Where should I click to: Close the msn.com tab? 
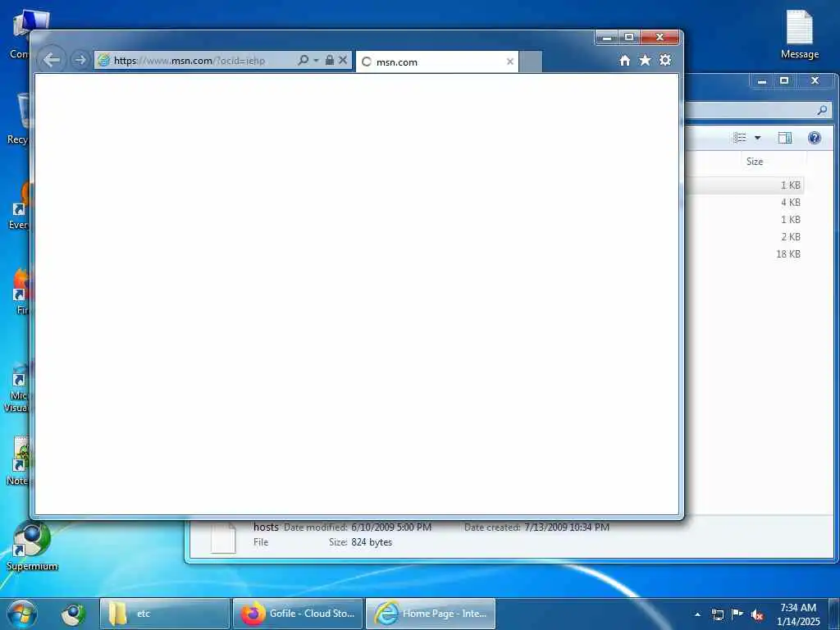click(510, 62)
